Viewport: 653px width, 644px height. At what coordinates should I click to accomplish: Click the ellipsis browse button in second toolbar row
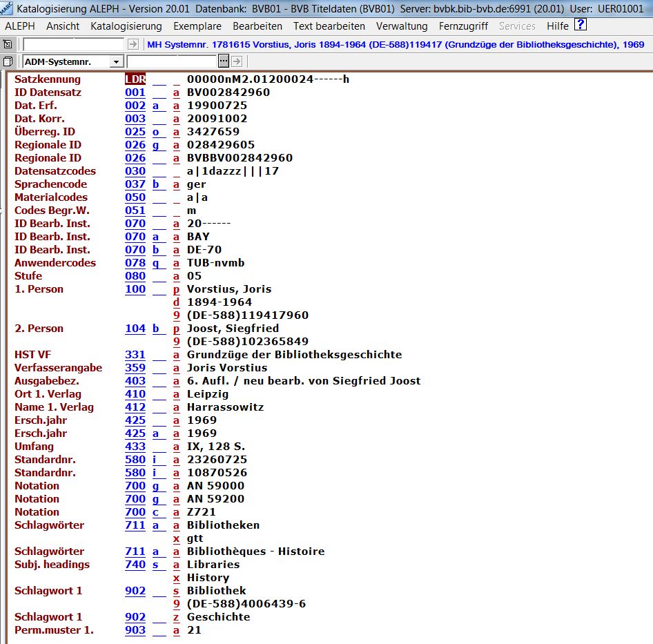224,61
